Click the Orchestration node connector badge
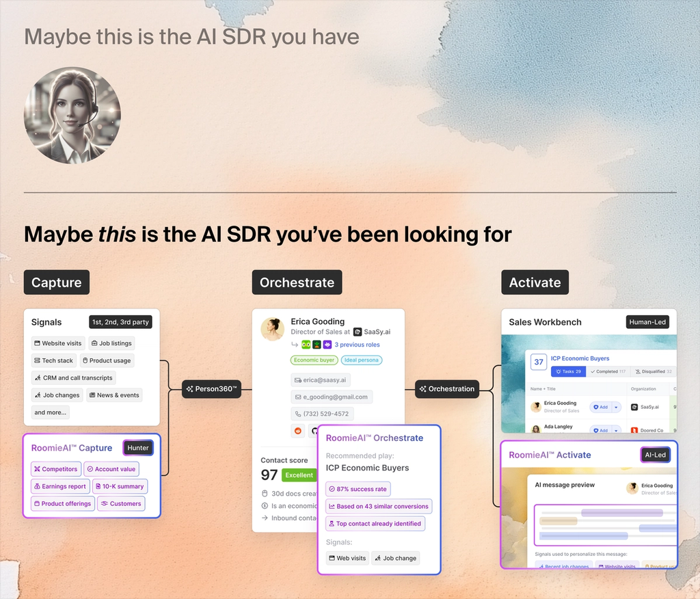The image size is (700, 599). [x=447, y=389]
